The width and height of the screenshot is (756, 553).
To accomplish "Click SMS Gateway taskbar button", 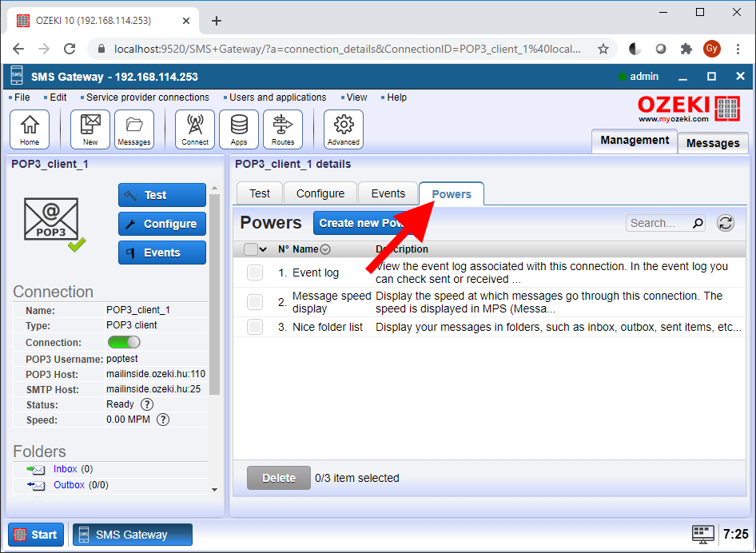I will click(x=133, y=535).
